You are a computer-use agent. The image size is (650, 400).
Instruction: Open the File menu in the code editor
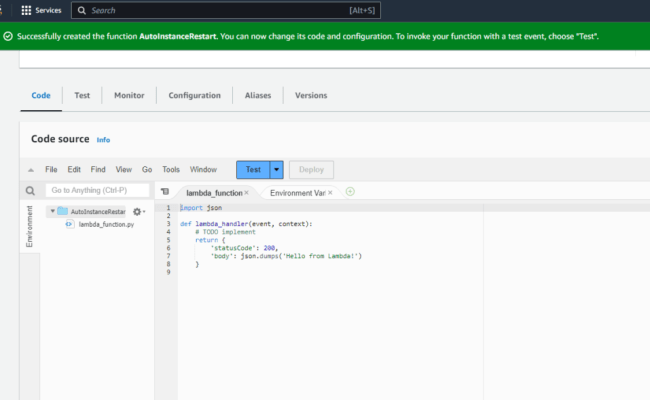[x=51, y=170]
